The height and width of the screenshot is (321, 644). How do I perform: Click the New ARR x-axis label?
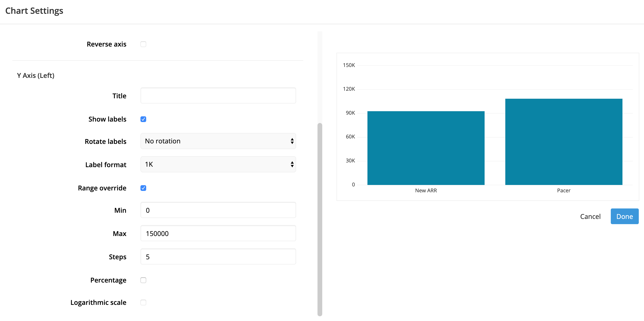pos(426,191)
